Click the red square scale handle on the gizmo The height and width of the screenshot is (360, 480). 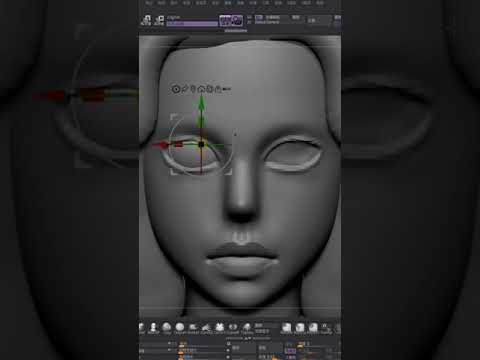coord(179,144)
